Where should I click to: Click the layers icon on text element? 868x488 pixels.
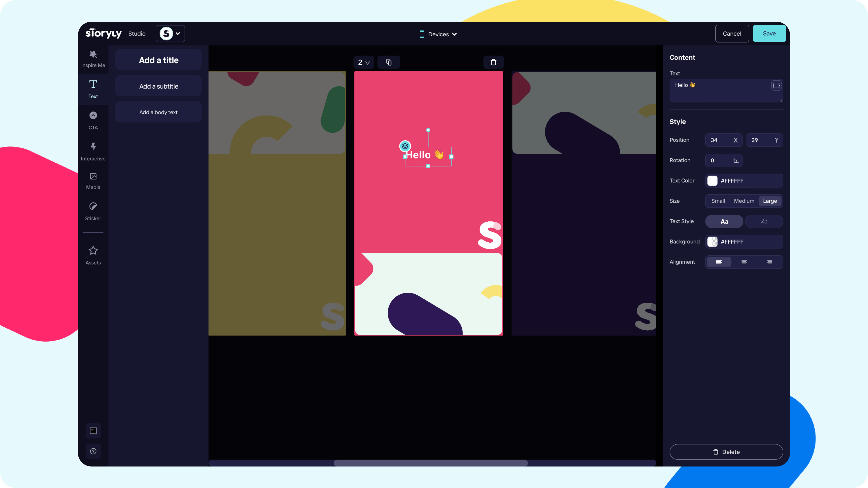pos(405,146)
